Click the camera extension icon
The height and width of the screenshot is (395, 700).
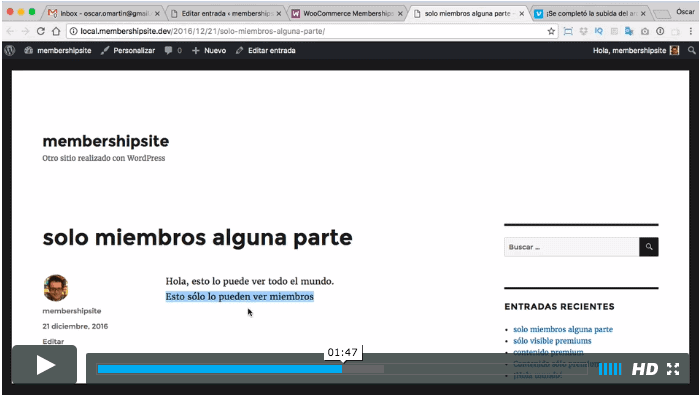[645, 31]
